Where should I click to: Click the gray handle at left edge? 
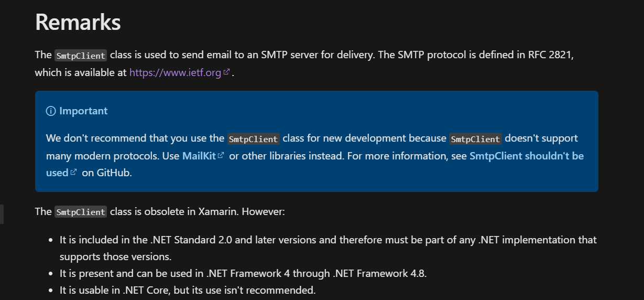[2, 214]
